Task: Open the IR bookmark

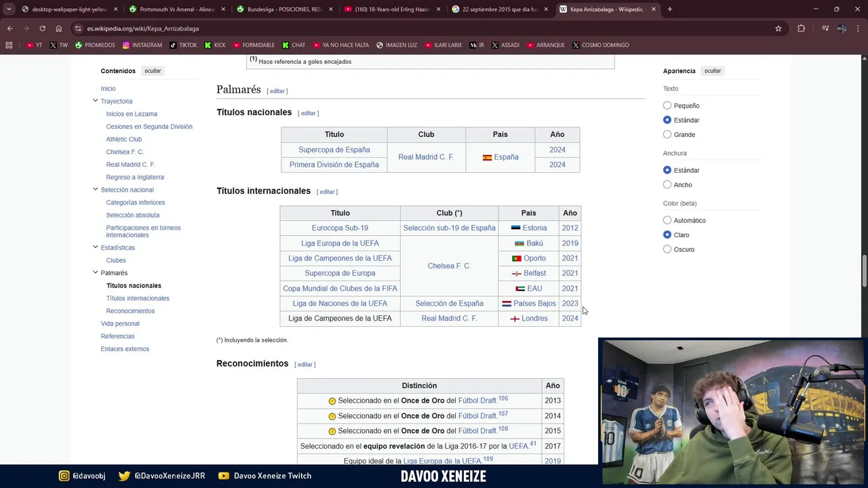Action: point(477,45)
